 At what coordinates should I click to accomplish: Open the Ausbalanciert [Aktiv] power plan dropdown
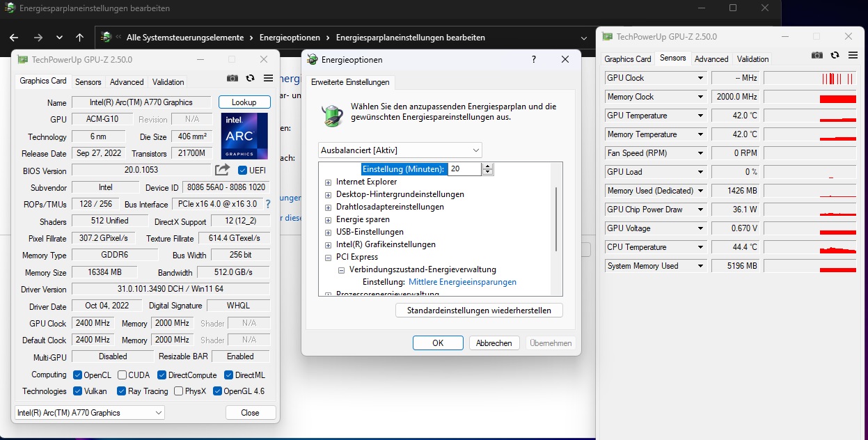coord(400,150)
